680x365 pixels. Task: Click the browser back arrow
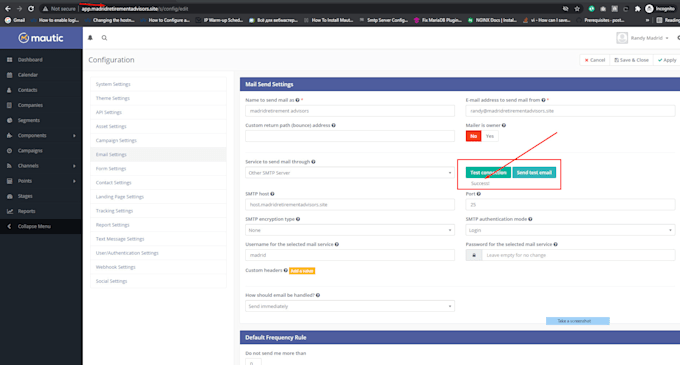pos(8,9)
